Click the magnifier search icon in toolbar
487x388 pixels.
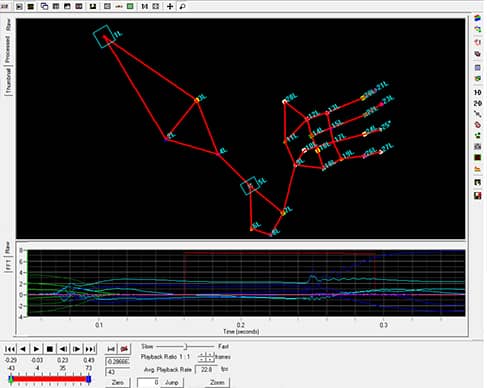tap(182, 6)
